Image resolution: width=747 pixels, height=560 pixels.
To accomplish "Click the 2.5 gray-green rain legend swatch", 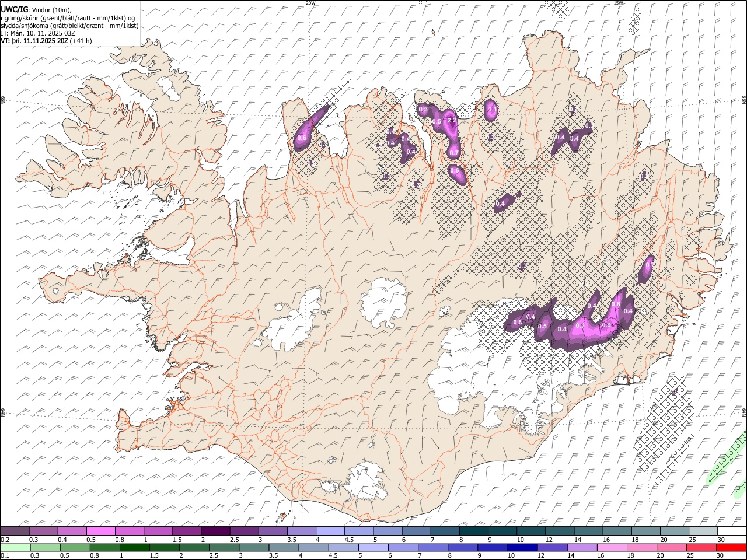I will click(224, 547).
